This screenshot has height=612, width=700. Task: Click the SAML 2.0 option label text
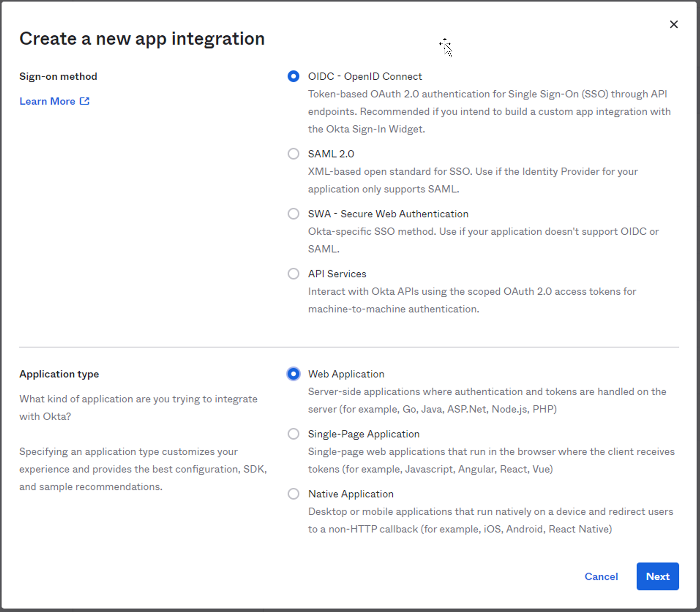pyautogui.click(x=331, y=154)
